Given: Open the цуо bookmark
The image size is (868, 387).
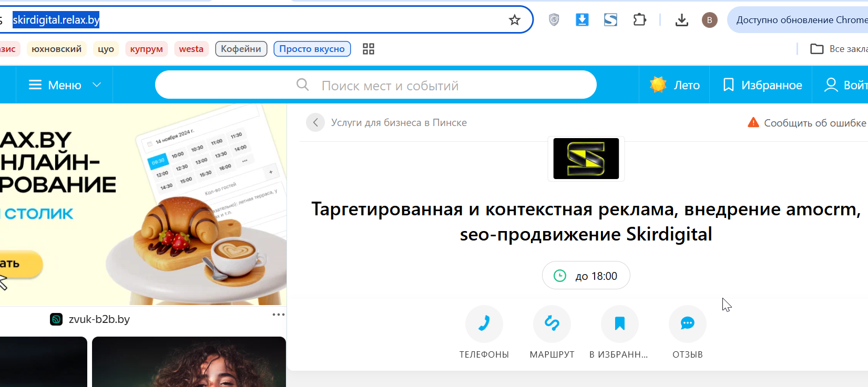Looking at the screenshot, I should click(106, 49).
